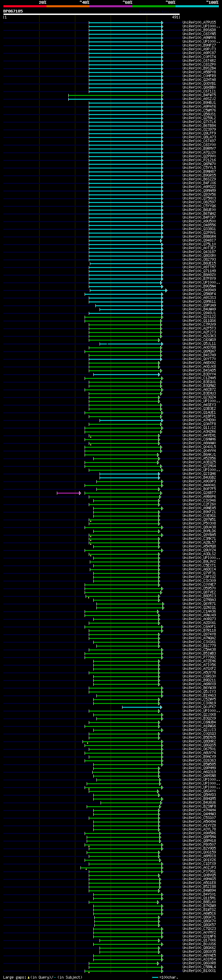
Task: Select hit UniRef100_A9SZJ2
Action: pyautogui.click(x=199, y=99)
